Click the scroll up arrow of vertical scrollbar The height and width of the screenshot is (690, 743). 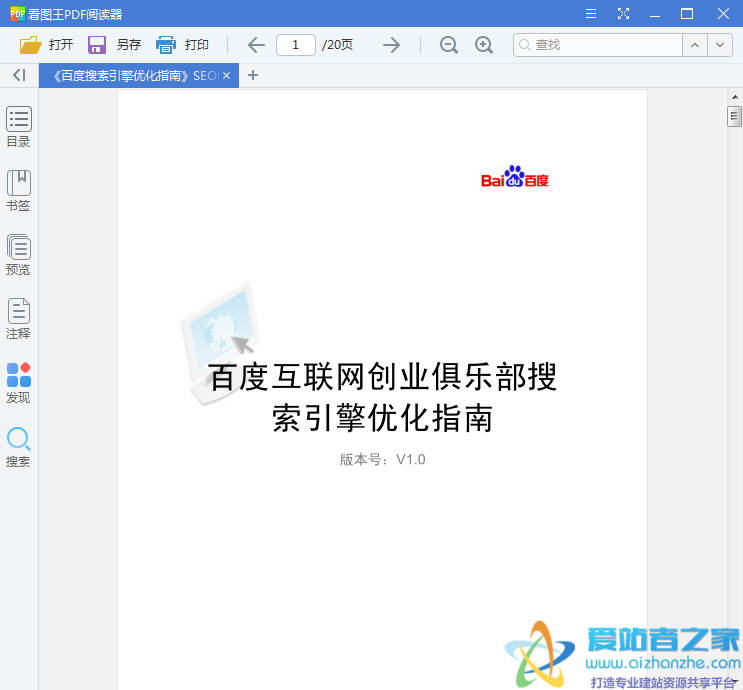click(735, 97)
